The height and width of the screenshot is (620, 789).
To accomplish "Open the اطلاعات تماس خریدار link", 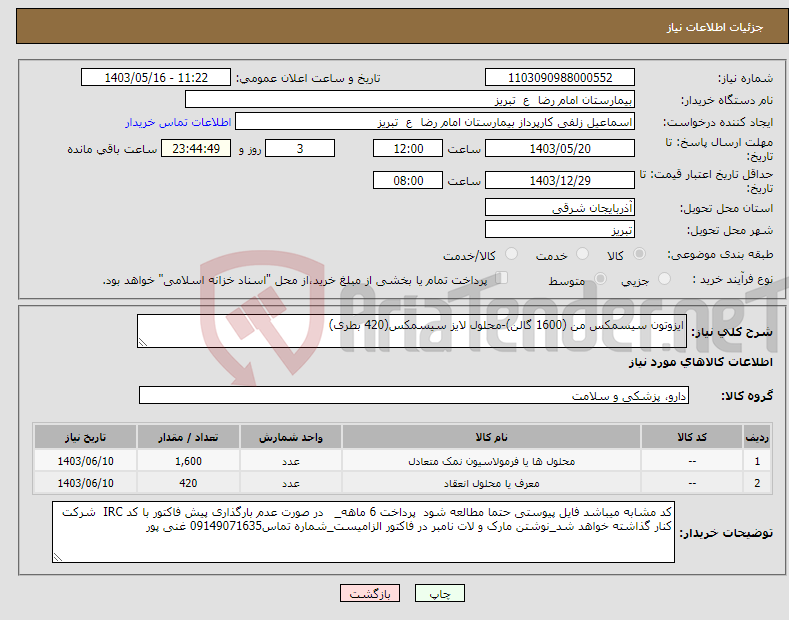I will (178, 122).
